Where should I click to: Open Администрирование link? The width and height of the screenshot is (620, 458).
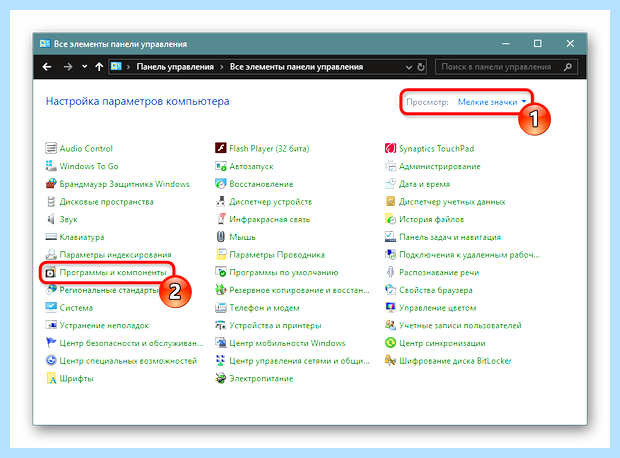click(440, 166)
